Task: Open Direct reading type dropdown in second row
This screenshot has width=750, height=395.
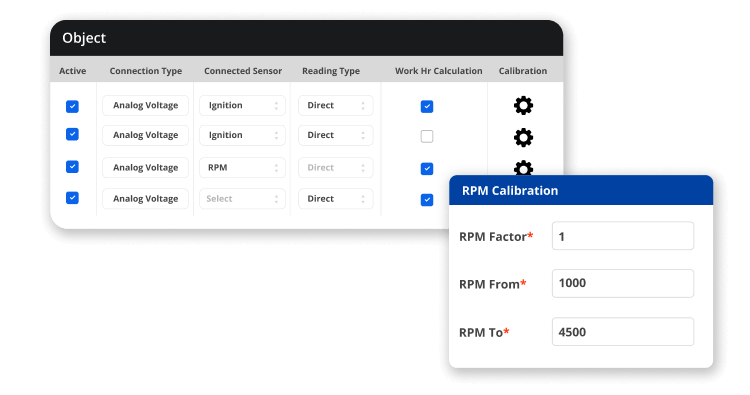Action: point(336,135)
